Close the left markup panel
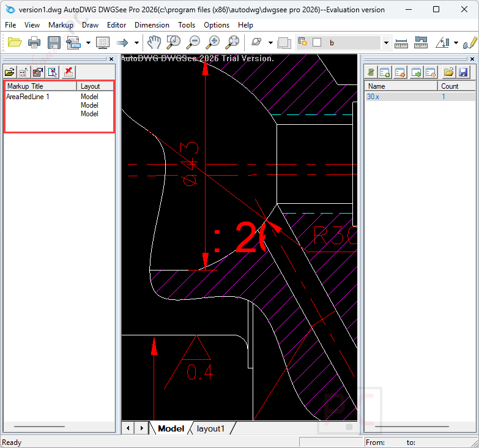This screenshot has width=479, height=448. (x=111, y=59)
